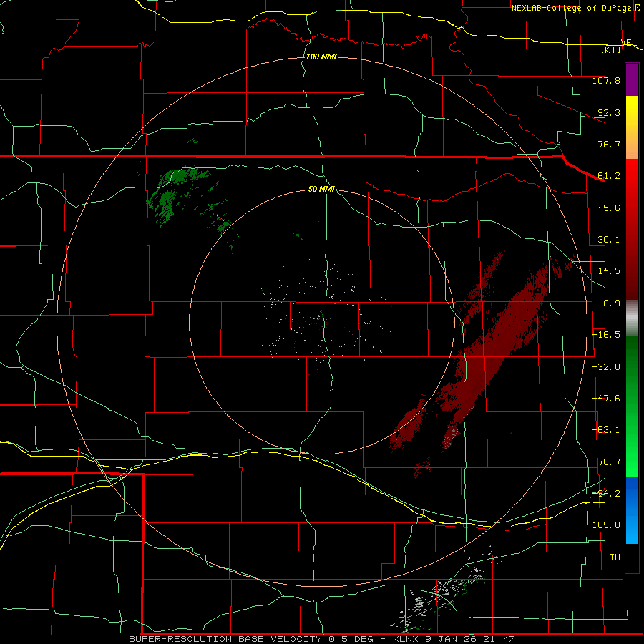Click the TH threshold label
The image size is (644, 644).
click(615, 557)
